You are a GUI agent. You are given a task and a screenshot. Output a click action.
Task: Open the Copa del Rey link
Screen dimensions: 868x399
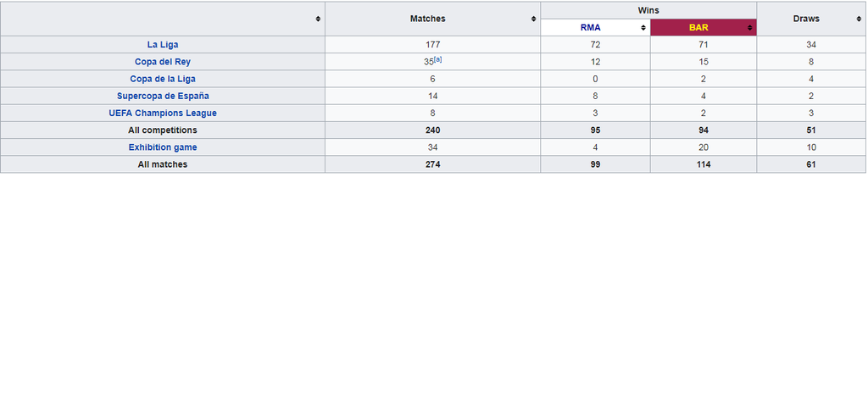pyautogui.click(x=163, y=62)
